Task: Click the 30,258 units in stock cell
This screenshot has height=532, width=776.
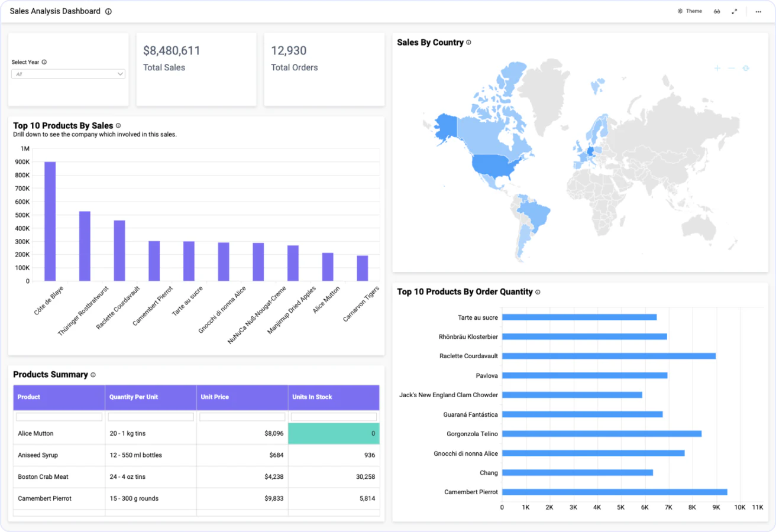Action: pos(334,477)
